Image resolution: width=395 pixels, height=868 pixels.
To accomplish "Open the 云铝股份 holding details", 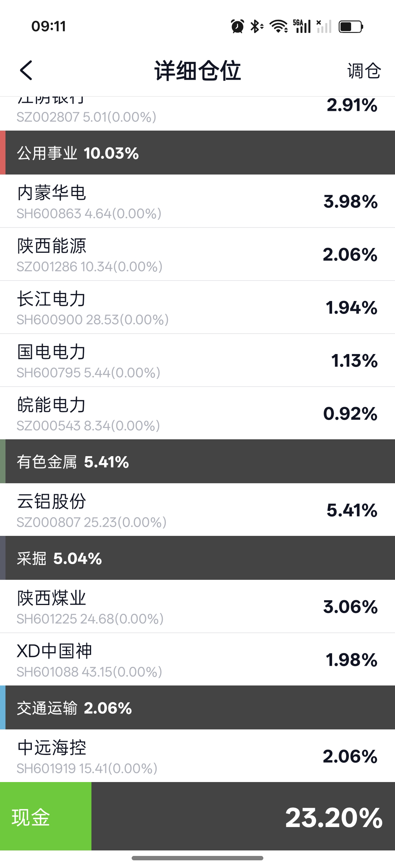I will (x=197, y=510).
